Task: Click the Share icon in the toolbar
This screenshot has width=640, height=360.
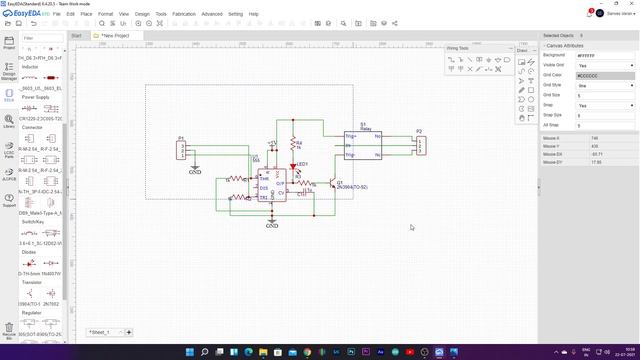Action: tap(395, 24)
